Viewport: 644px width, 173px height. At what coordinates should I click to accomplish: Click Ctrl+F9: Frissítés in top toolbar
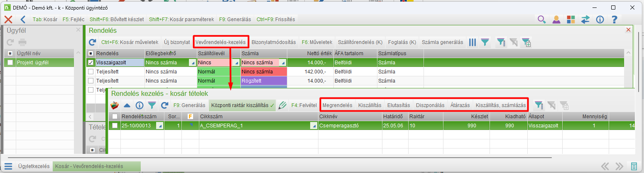[276, 19]
